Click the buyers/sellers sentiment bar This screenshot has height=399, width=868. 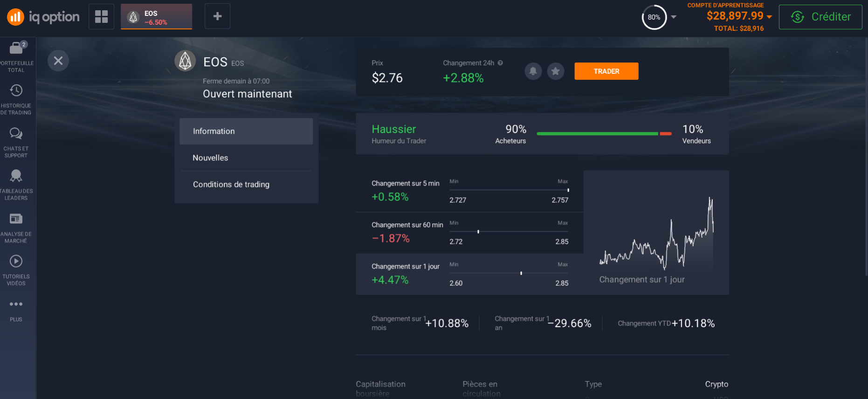click(604, 134)
